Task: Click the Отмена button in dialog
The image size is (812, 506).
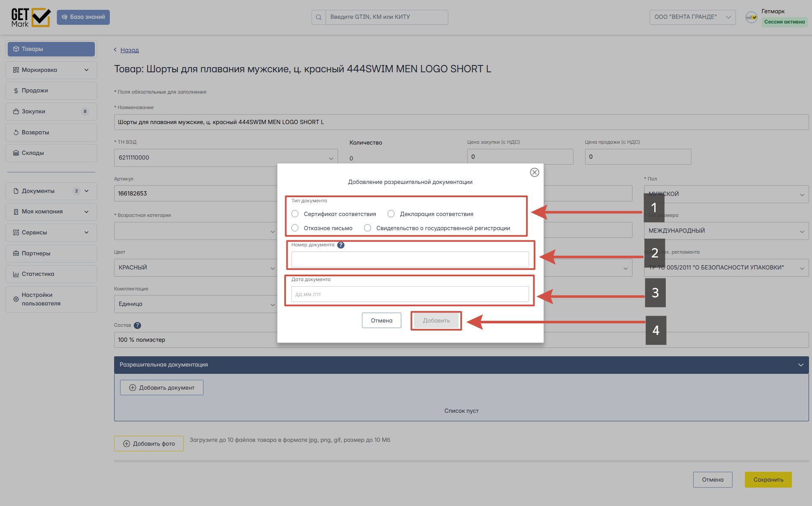Action: pos(382,320)
